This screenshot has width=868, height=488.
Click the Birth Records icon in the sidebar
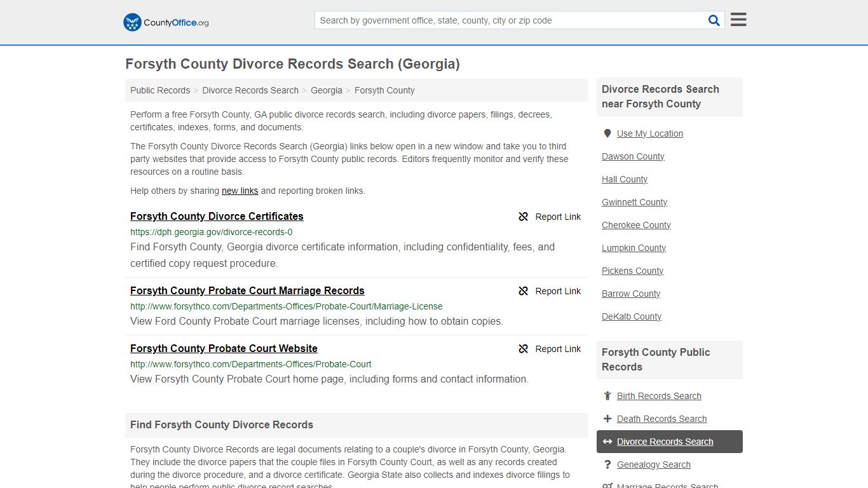coord(607,396)
